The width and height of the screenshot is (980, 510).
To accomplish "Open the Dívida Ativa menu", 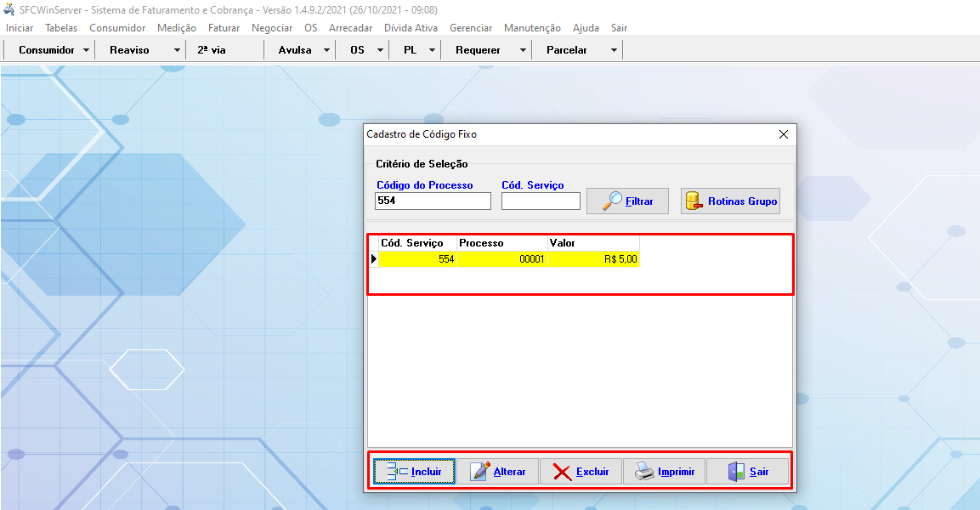I will pyautogui.click(x=411, y=28).
